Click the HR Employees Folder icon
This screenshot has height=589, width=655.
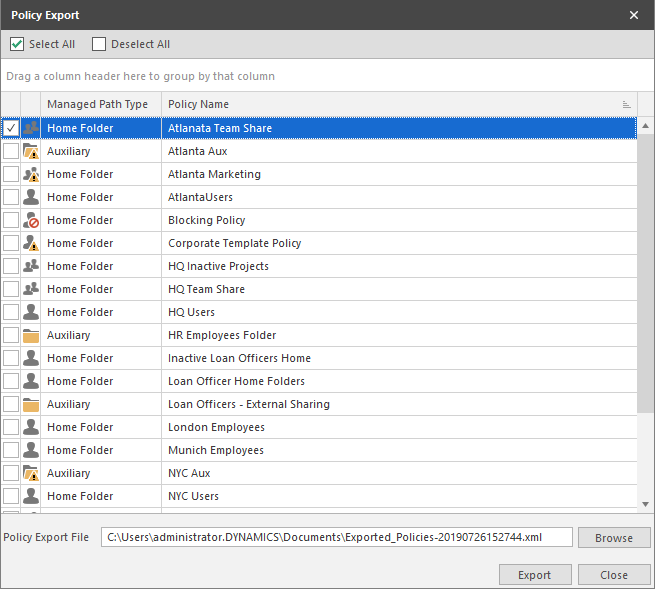30,335
